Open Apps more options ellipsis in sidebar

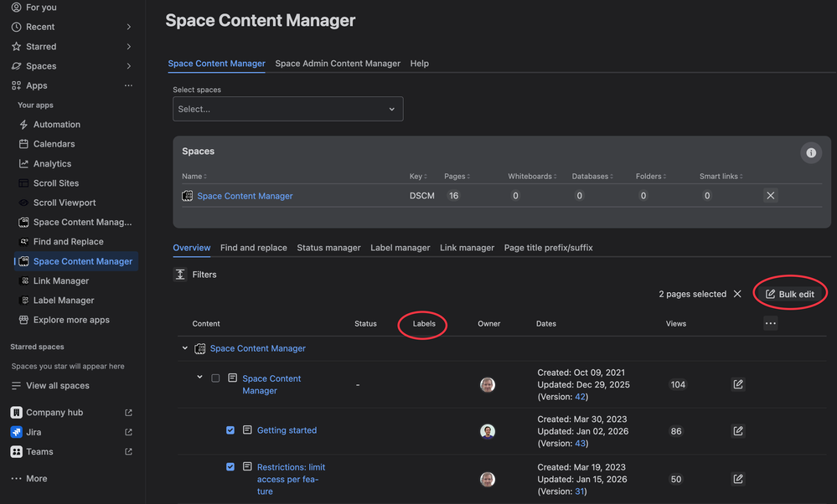[x=128, y=85]
